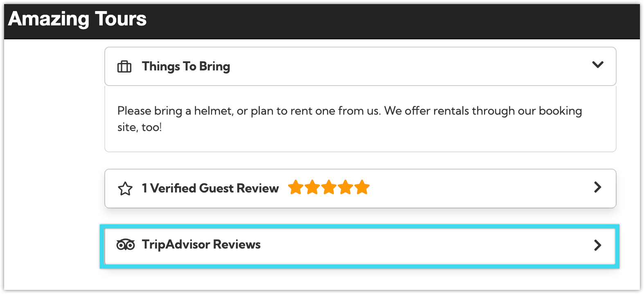Collapse the Things To Bring chevron
This screenshot has height=294, width=644.
click(x=598, y=65)
